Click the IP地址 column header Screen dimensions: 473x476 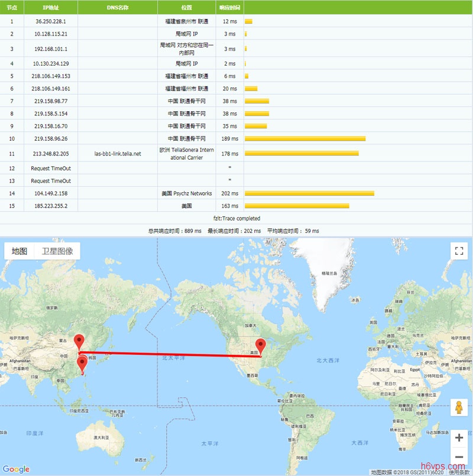pos(51,8)
